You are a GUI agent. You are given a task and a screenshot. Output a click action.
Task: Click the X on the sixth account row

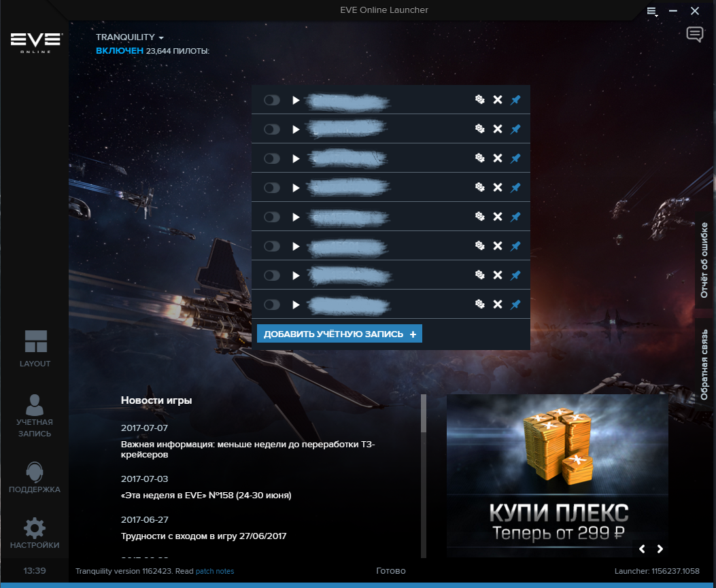(x=498, y=245)
